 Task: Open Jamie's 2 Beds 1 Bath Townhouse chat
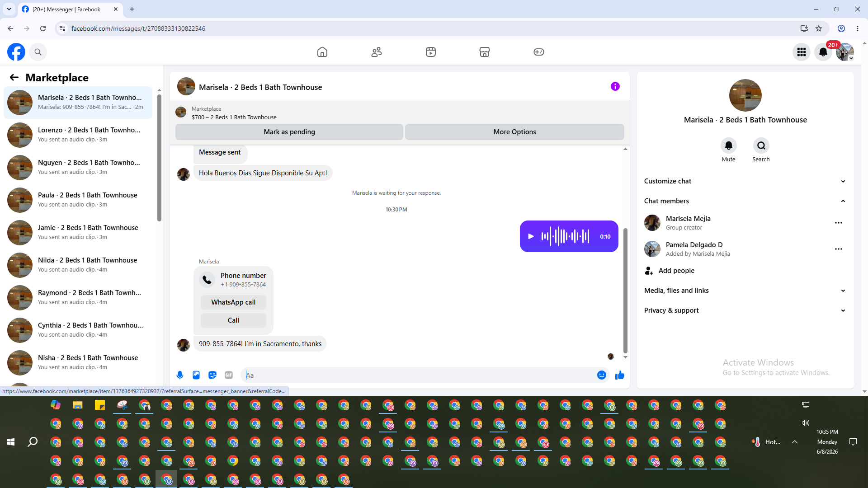point(78,232)
